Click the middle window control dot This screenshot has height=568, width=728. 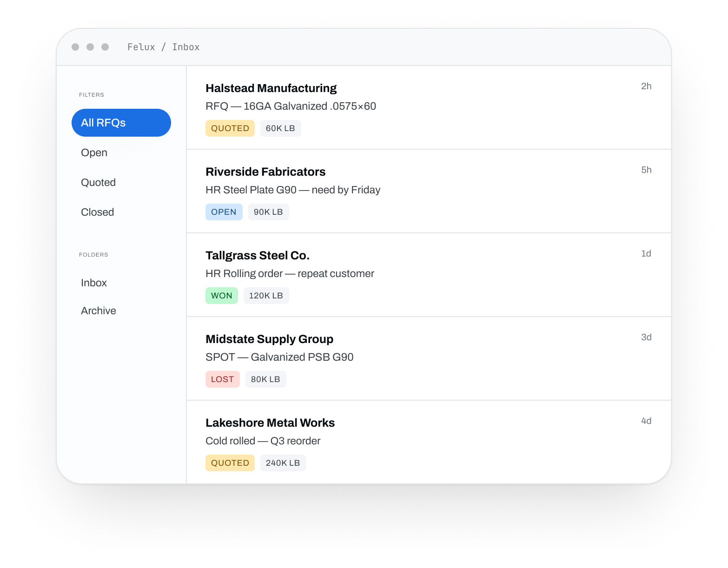point(90,47)
